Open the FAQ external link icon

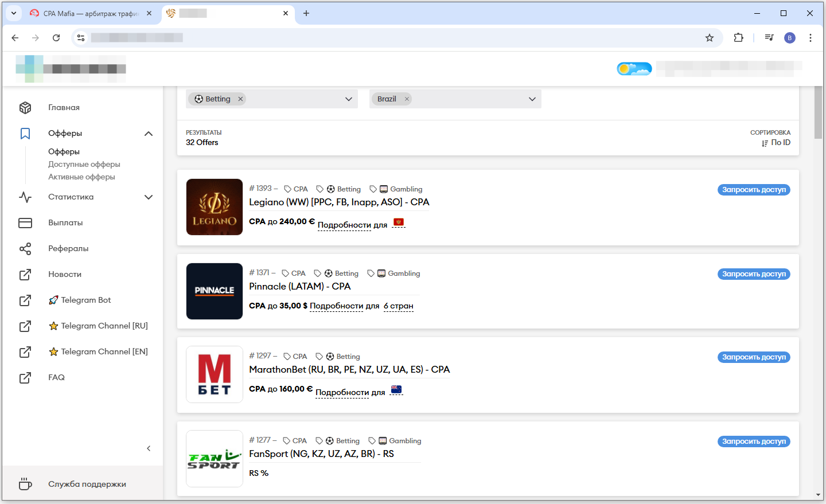pyautogui.click(x=25, y=378)
